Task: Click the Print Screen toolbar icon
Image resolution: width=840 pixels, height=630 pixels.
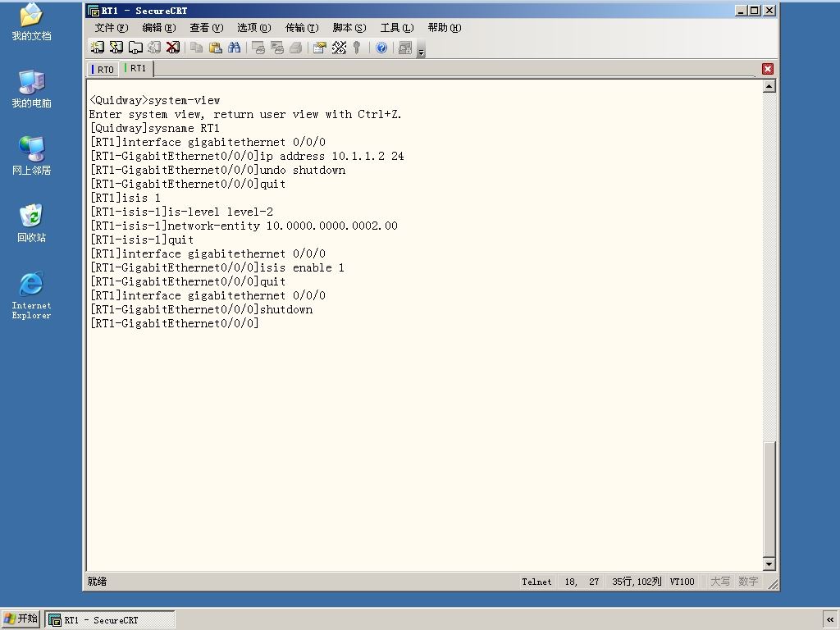Action: pos(258,48)
